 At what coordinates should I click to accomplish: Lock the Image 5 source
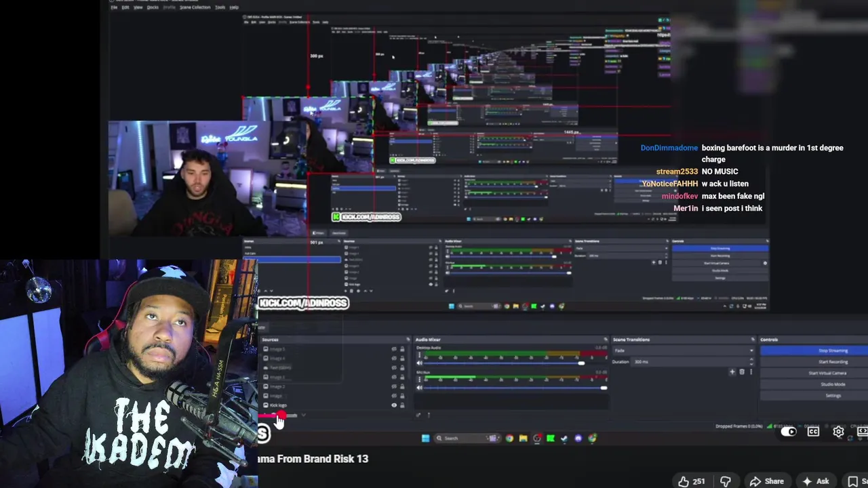click(x=402, y=349)
